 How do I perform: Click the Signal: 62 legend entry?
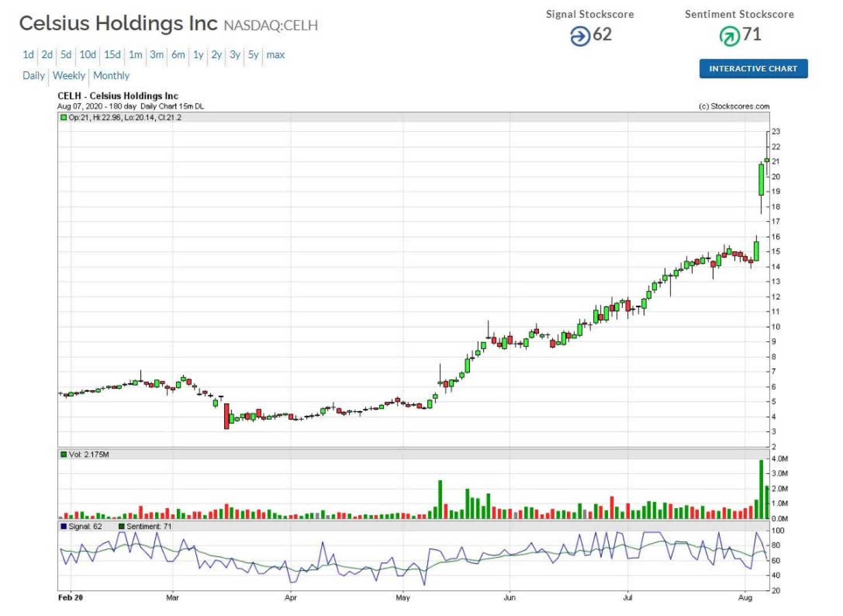pos(84,526)
